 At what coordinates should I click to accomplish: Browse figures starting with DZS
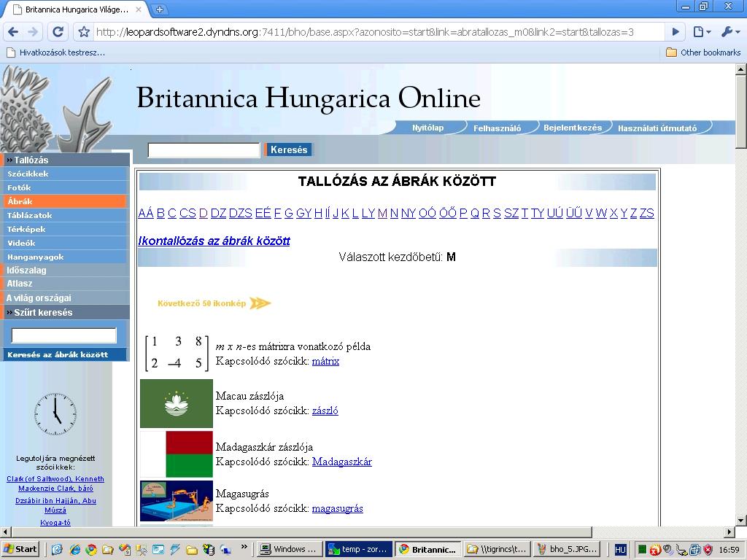pyautogui.click(x=240, y=213)
